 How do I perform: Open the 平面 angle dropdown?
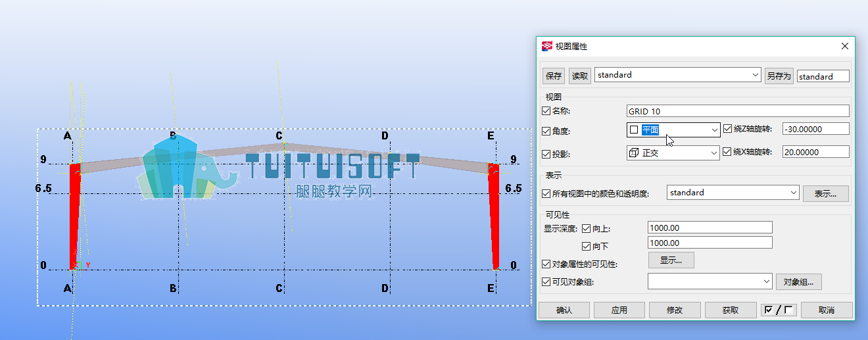tap(673, 130)
